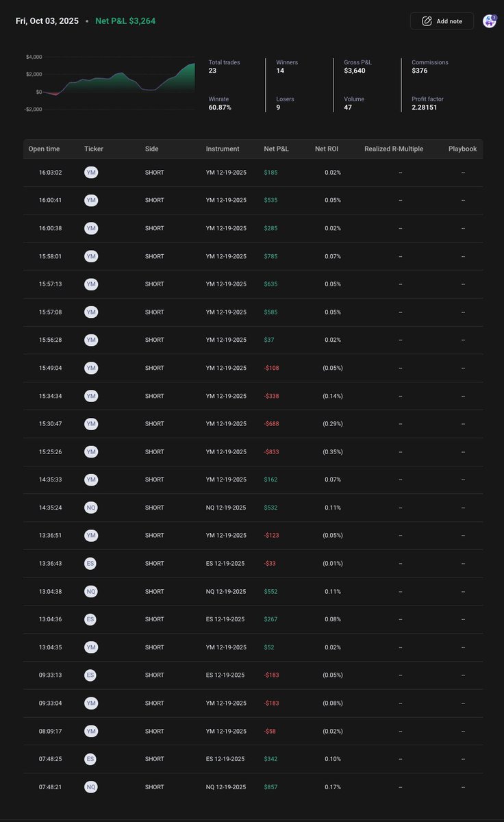
Task: Click the open time 13:36:51
Action: [x=51, y=536]
